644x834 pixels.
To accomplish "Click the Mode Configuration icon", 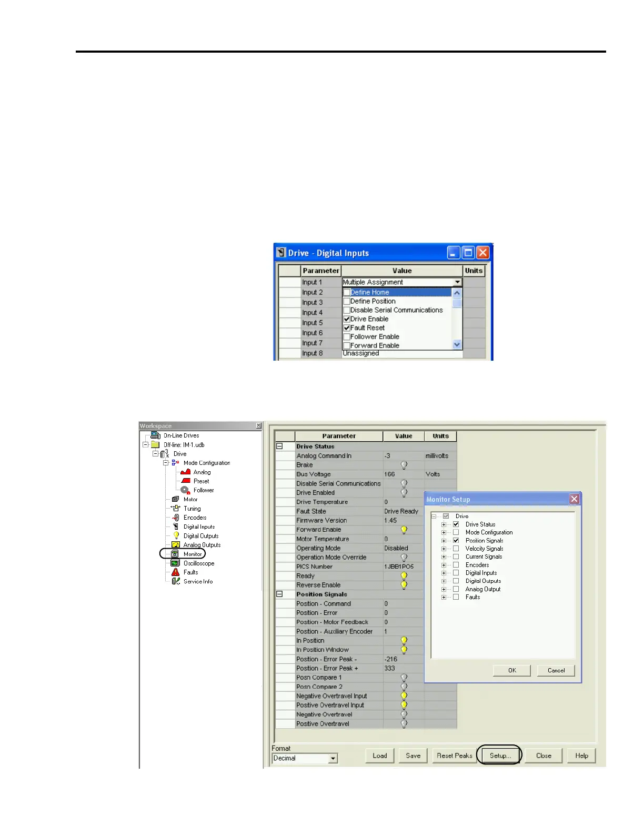I will 175,463.
